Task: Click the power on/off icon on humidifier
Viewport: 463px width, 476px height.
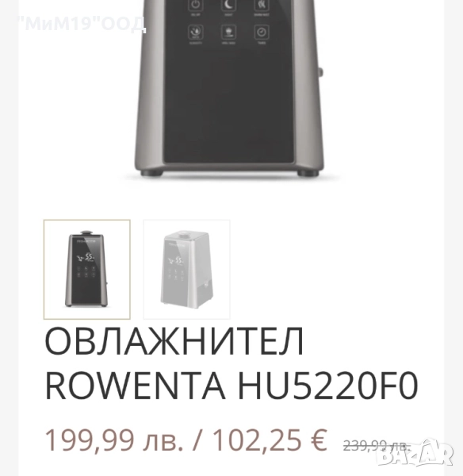Action: (196, 6)
